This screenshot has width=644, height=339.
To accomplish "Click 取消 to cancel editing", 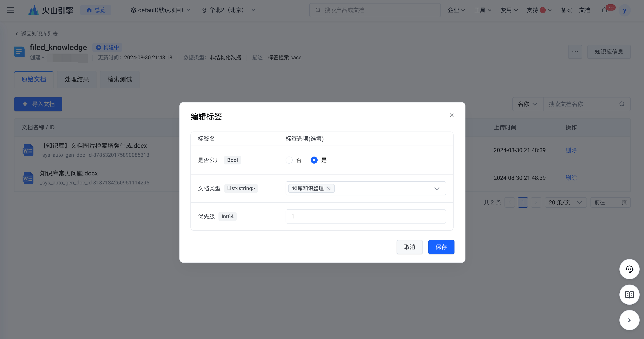I will tap(410, 247).
